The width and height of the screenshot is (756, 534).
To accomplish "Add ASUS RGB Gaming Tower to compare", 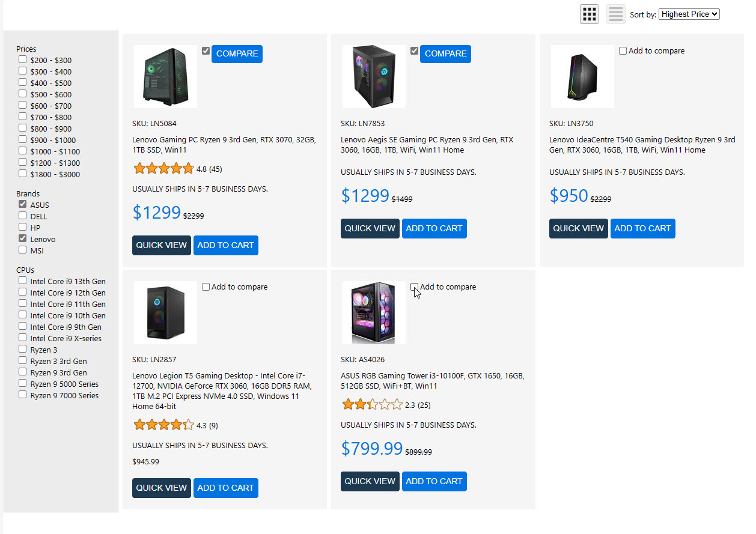I will pyautogui.click(x=415, y=287).
